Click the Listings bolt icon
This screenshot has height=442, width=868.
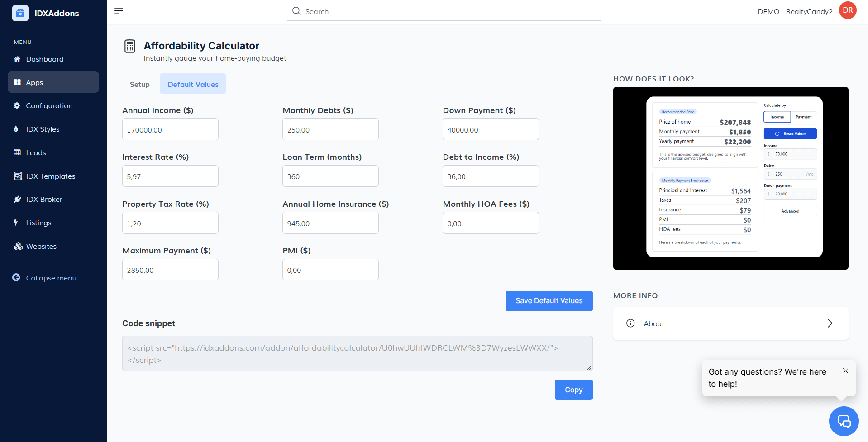16,223
